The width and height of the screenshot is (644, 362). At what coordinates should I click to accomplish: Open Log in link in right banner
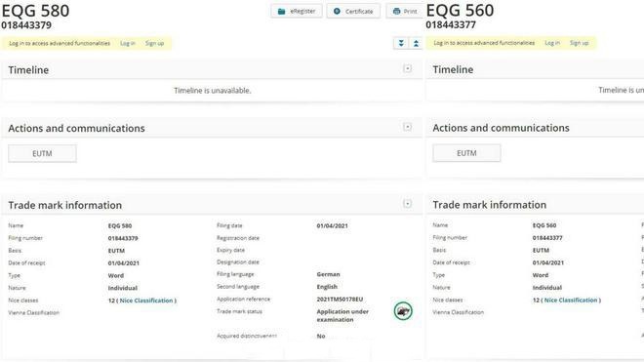coord(552,43)
